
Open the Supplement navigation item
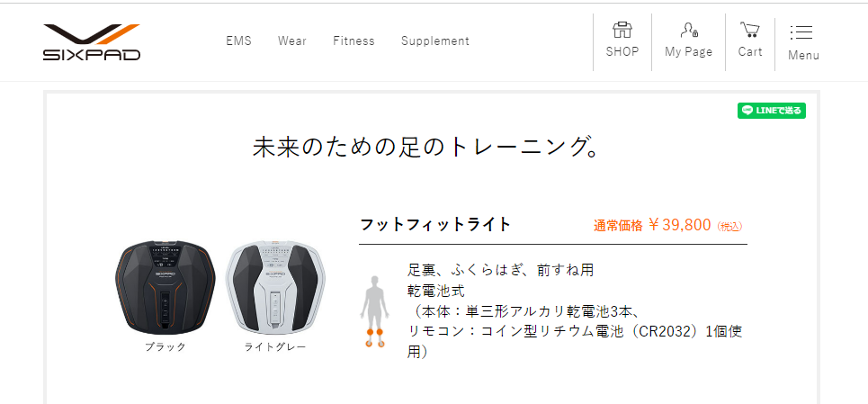point(435,41)
